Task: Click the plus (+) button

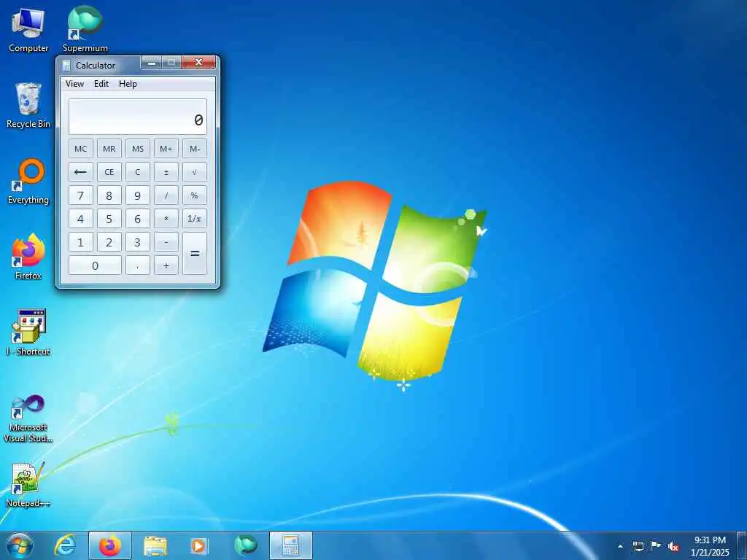Action: [166, 265]
